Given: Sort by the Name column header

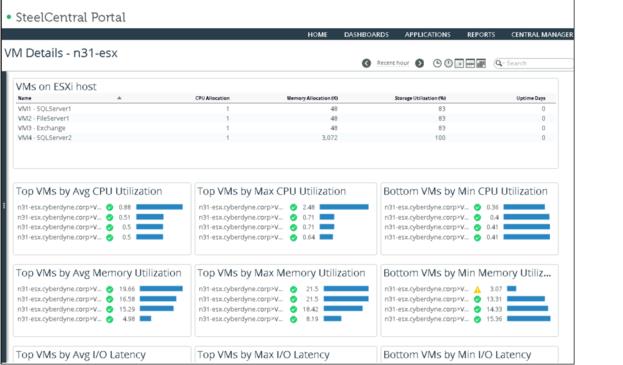Looking at the screenshot, I should pos(25,98).
